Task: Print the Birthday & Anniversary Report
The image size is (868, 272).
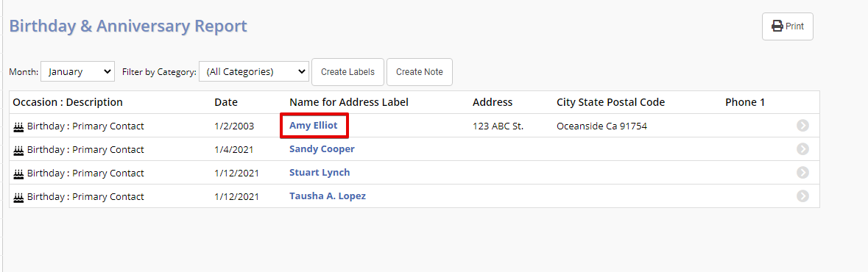Action: point(788,26)
